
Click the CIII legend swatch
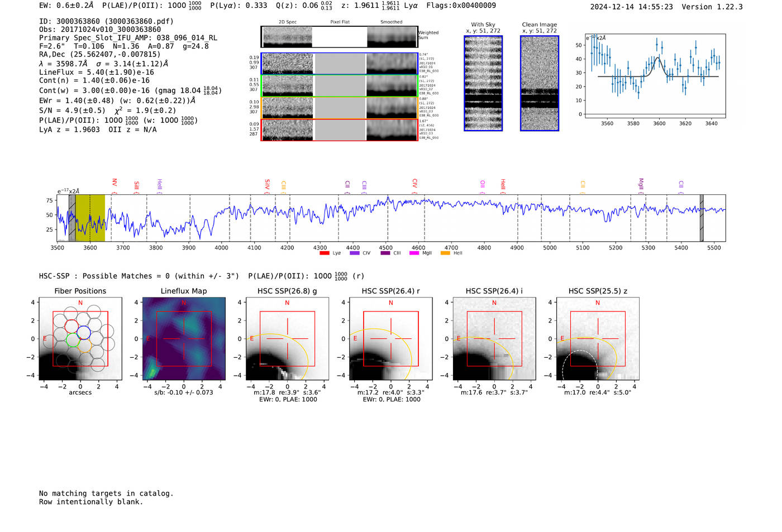pyautogui.click(x=385, y=253)
